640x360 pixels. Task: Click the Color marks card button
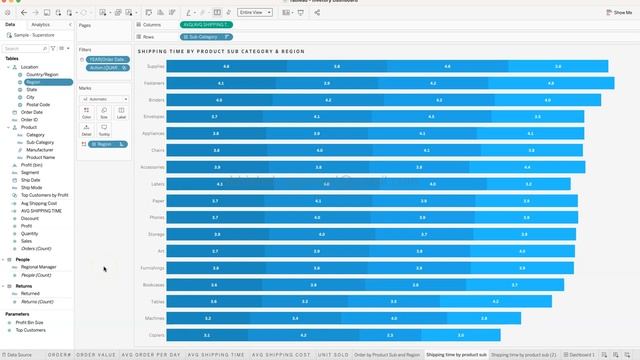click(x=87, y=113)
